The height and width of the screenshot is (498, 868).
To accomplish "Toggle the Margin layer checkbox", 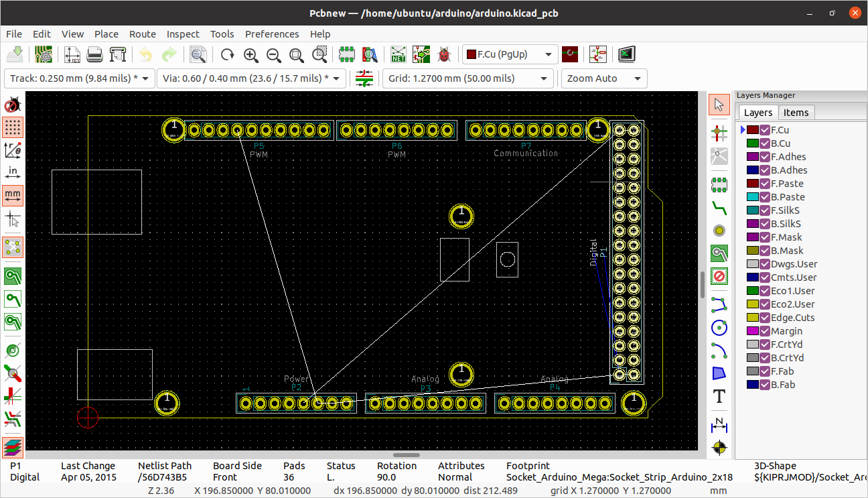I will pyautogui.click(x=765, y=331).
